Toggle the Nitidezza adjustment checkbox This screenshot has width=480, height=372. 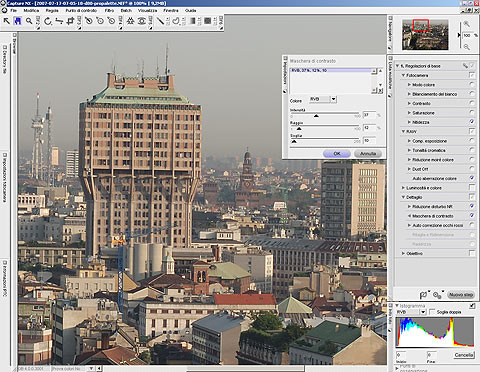click(472, 122)
